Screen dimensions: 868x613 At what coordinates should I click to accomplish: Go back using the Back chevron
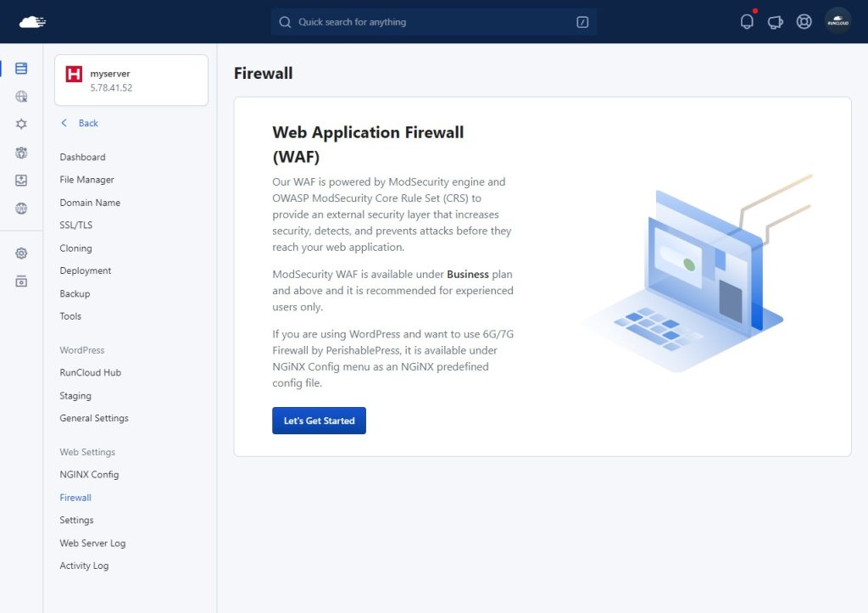tap(79, 123)
